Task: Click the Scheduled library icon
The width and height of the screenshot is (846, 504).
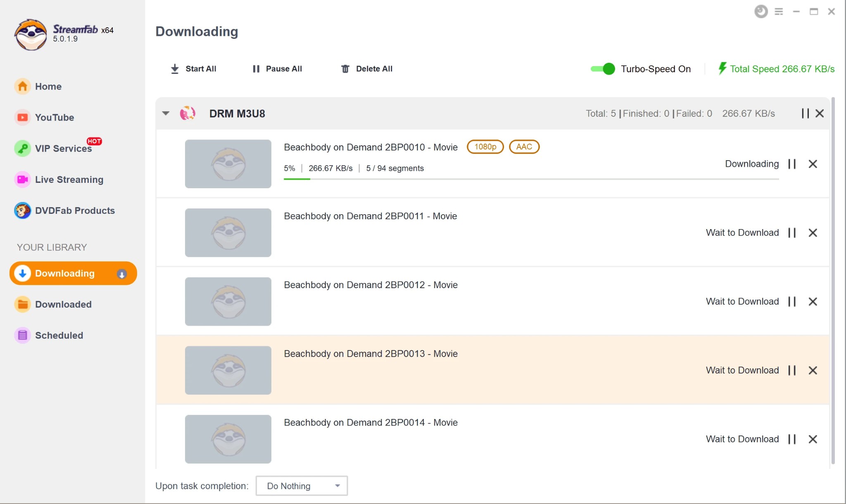Action: [x=22, y=335]
